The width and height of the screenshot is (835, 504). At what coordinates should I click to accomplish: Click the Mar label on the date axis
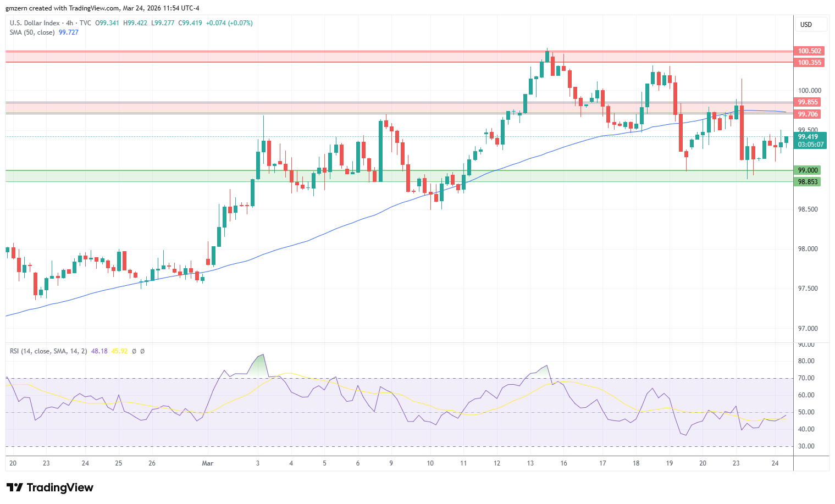208,463
